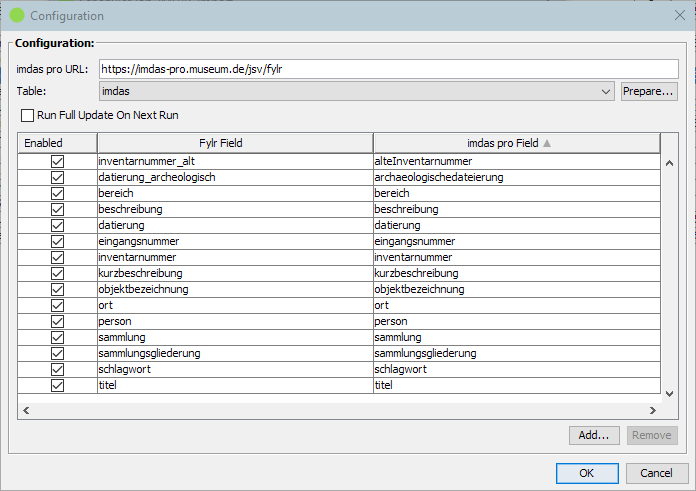Uncheck Enabled for datierung_archeologisch row

pyautogui.click(x=57, y=177)
